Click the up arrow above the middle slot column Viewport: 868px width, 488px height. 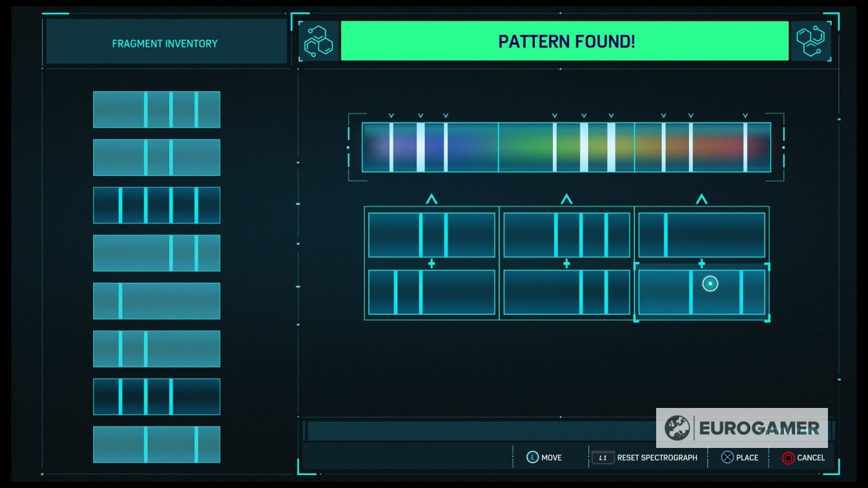pos(566,199)
